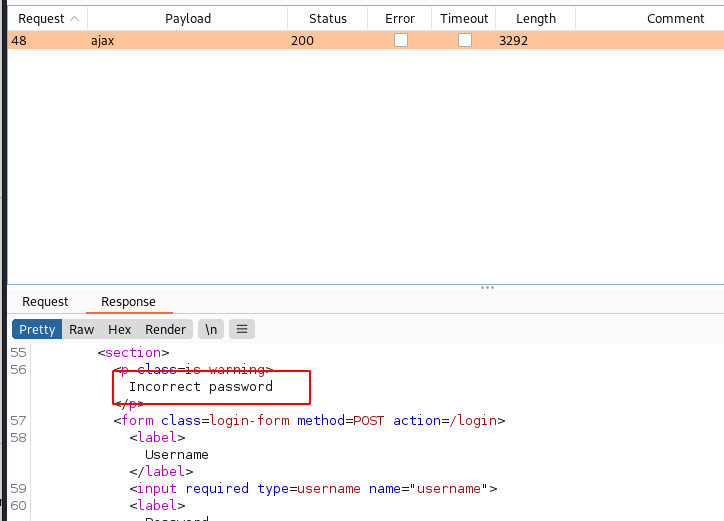Toggle the Timeout checkbox for request 48
The image size is (724, 521).
[464, 41]
